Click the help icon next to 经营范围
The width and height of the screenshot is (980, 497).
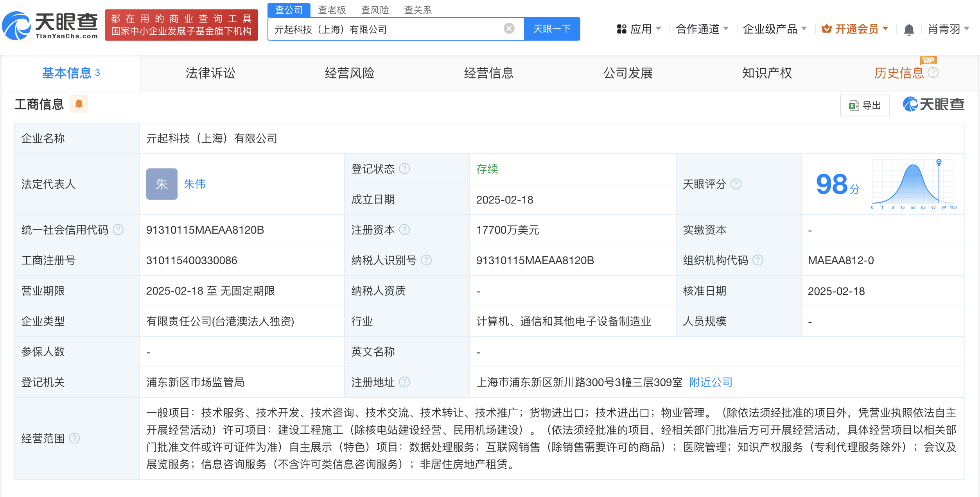tap(74, 438)
